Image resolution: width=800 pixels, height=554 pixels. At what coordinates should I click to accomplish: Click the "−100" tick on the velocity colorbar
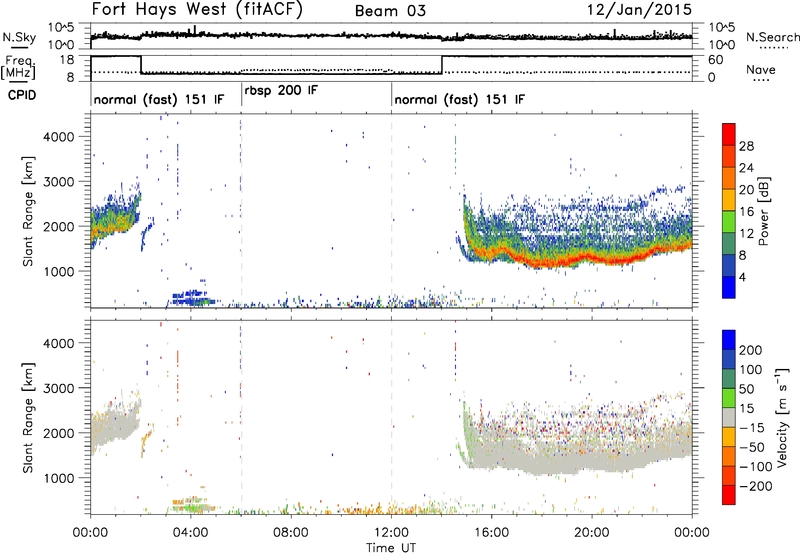click(756, 467)
